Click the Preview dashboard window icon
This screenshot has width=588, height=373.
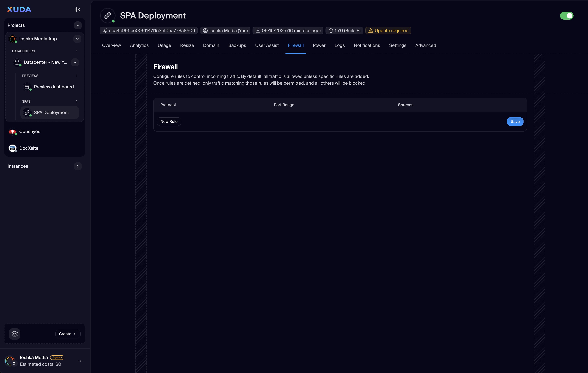(27, 87)
